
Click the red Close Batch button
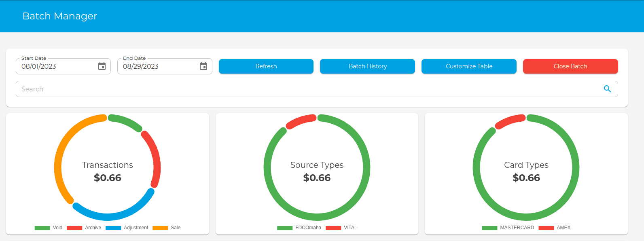(x=570, y=66)
